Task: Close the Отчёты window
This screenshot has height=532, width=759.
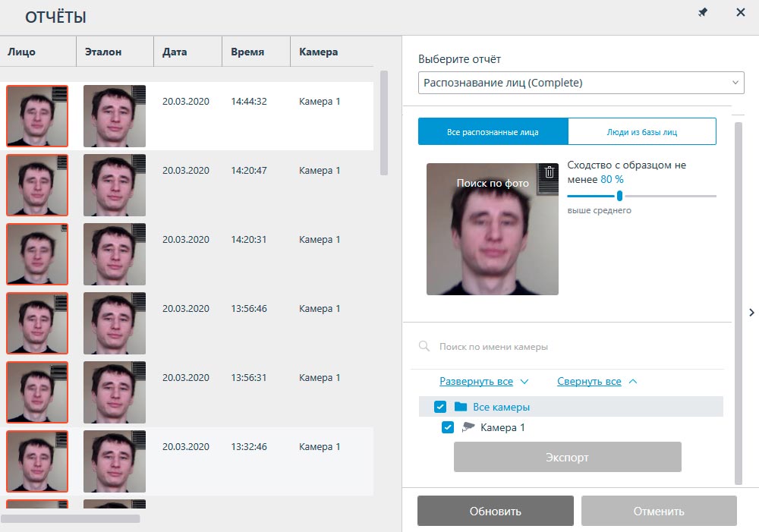Action: (x=741, y=13)
